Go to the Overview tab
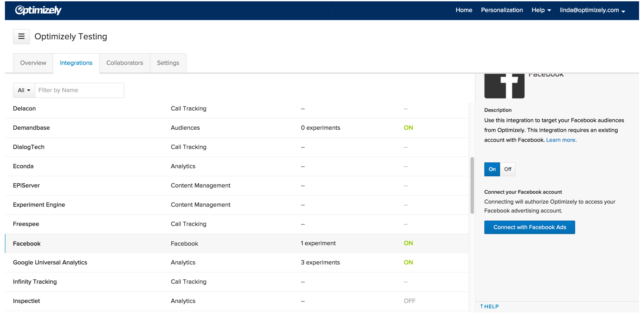This screenshot has width=644, height=316. pos(33,63)
